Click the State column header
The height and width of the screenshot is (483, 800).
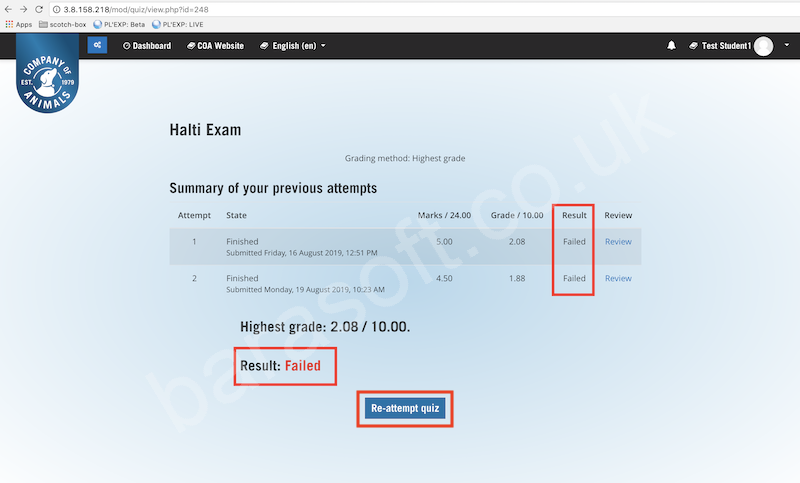pyautogui.click(x=236, y=215)
